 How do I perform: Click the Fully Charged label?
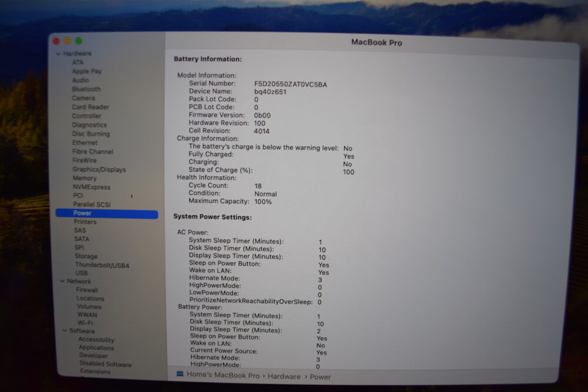(211, 155)
